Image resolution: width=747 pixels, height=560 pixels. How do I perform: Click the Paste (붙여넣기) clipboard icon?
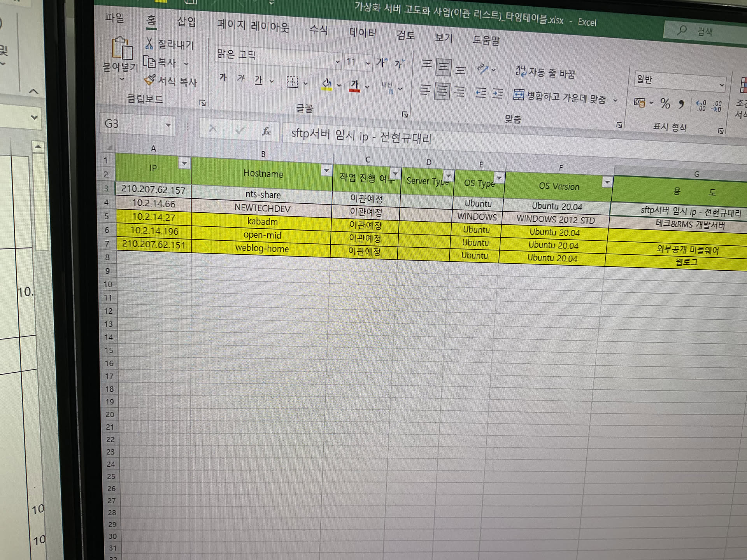[x=122, y=48]
